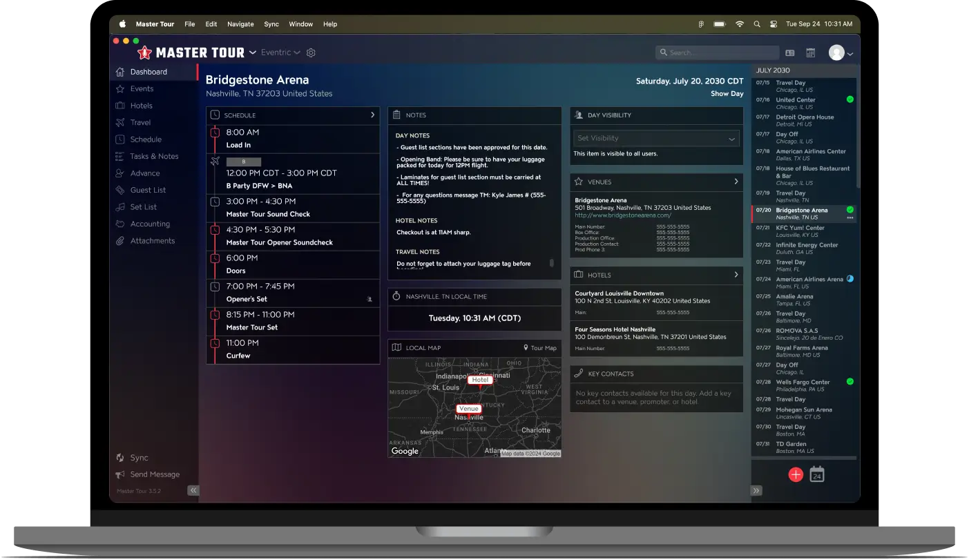Click the Hotel map marker

pos(480,380)
